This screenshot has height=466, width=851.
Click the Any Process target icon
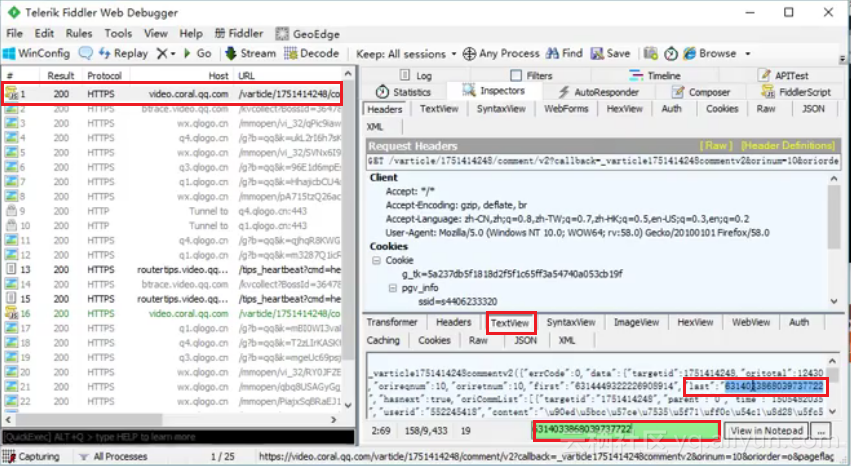469,54
